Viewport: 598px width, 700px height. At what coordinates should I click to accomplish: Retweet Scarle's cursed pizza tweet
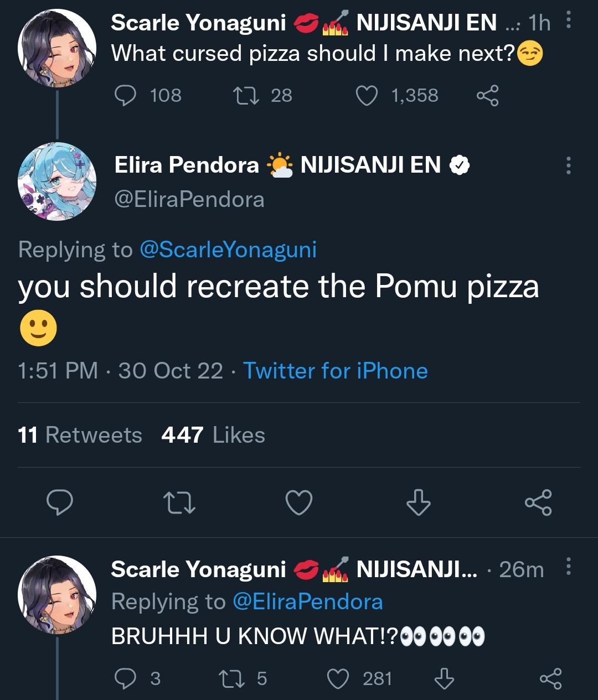click(x=246, y=96)
